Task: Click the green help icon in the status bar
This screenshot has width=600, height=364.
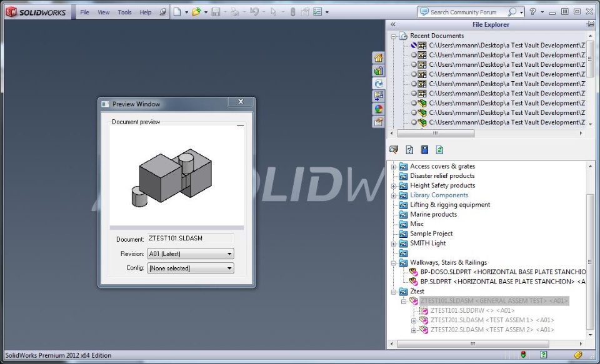Action: point(543,355)
